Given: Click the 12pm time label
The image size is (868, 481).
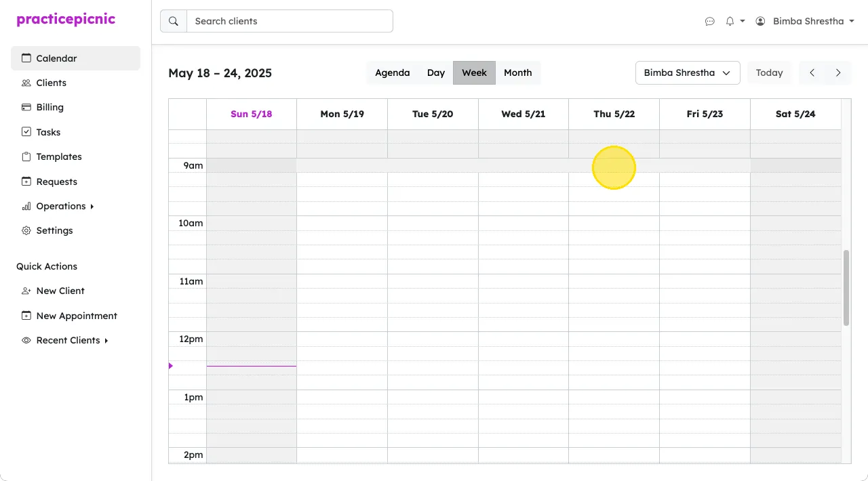Looking at the screenshot, I should tap(191, 339).
